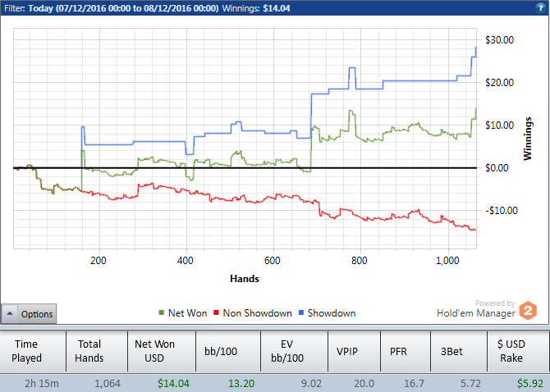Sort by bb/100 column header
550x392 pixels.
click(x=228, y=351)
